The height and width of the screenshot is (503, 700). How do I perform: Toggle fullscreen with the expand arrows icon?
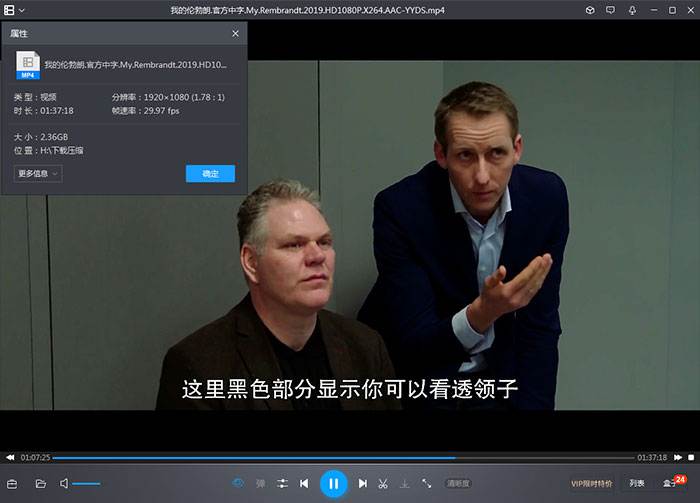pyautogui.click(x=426, y=483)
